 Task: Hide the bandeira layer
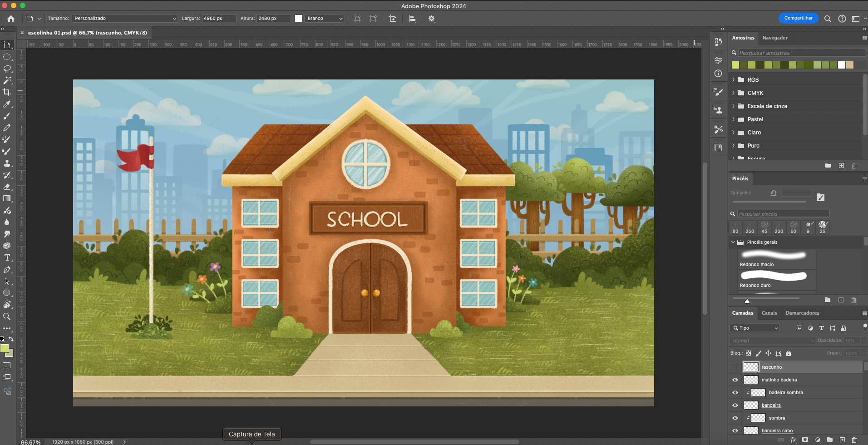[x=735, y=405]
